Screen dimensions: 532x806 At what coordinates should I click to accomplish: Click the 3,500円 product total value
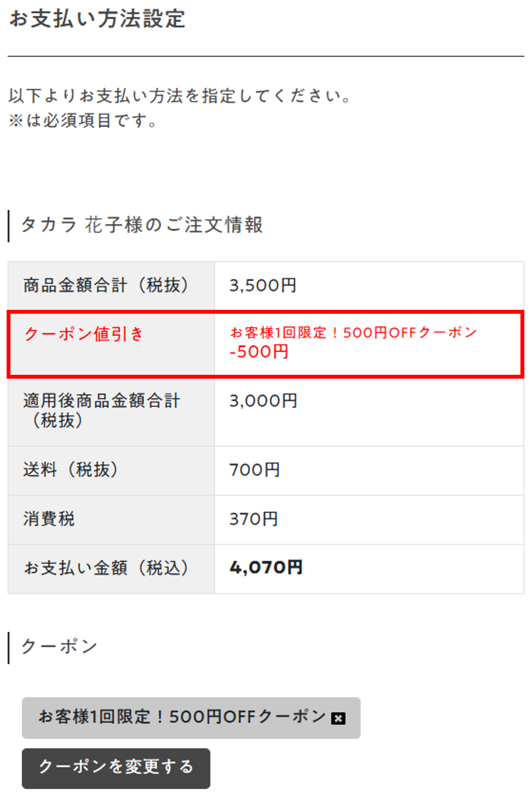tap(263, 285)
